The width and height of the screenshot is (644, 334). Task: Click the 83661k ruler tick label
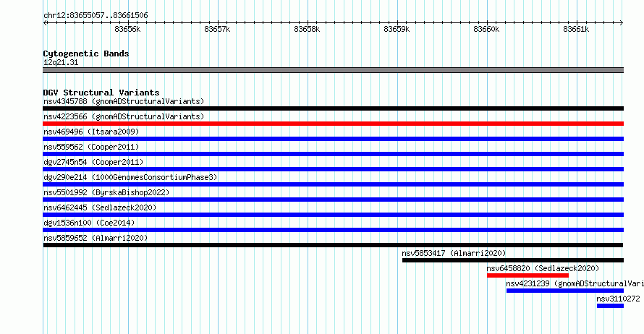click(576, 29)
